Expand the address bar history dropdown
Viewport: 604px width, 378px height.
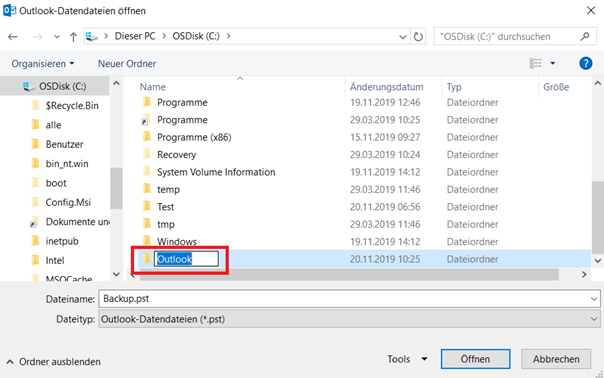403,37
